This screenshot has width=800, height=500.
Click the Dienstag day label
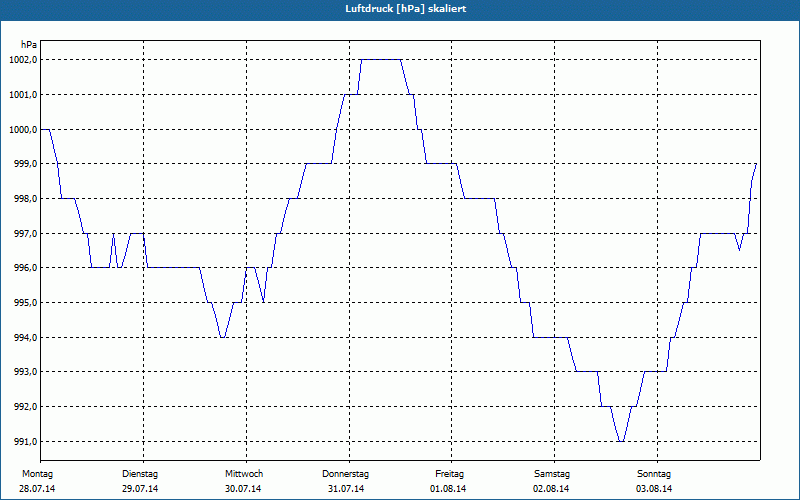point(140,474)
